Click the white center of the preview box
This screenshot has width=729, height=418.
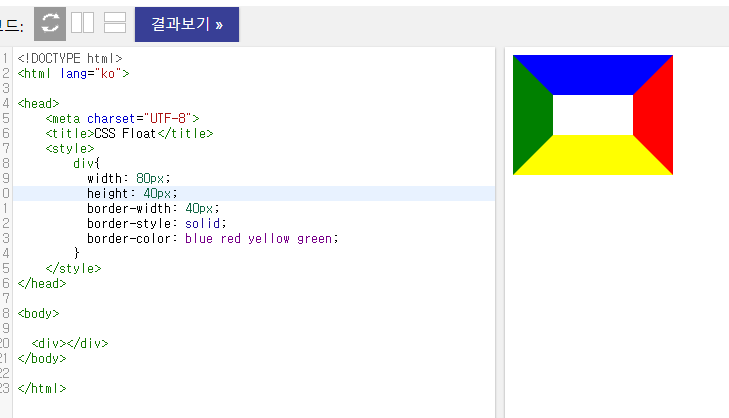coord(593,115)
